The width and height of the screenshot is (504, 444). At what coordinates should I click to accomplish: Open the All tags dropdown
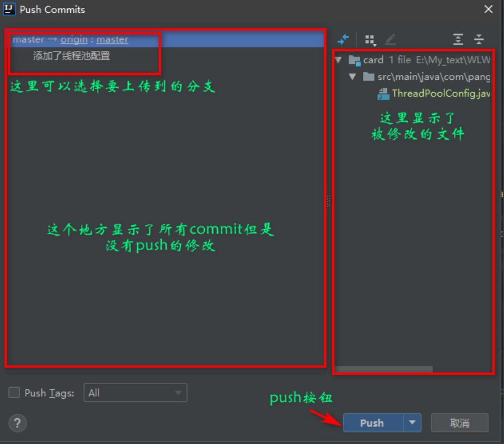tap(178, 392)
